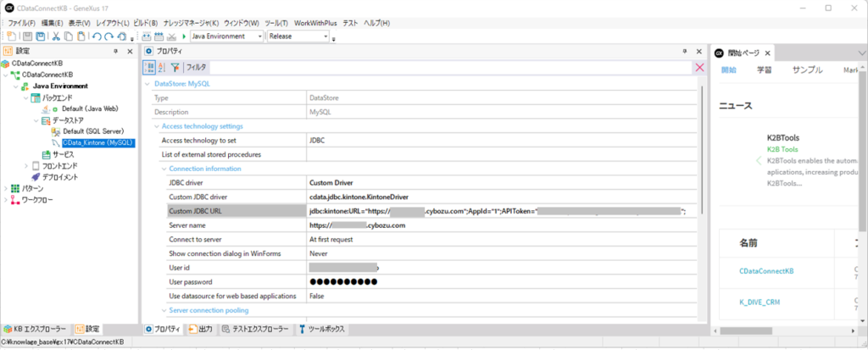Open the Release configuration dropdown
This screenshot has width=868, height=350.
[x=325, y=36]
